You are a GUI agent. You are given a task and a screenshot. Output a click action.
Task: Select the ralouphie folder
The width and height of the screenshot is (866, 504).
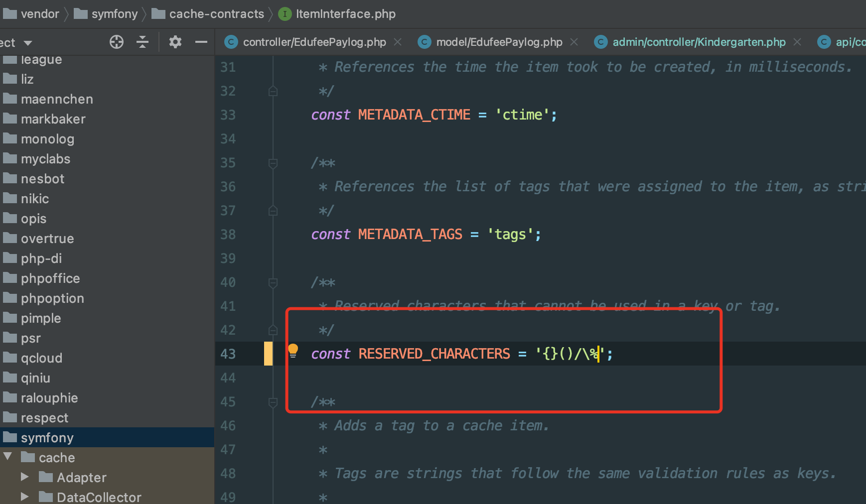click(x=107, y=397)
